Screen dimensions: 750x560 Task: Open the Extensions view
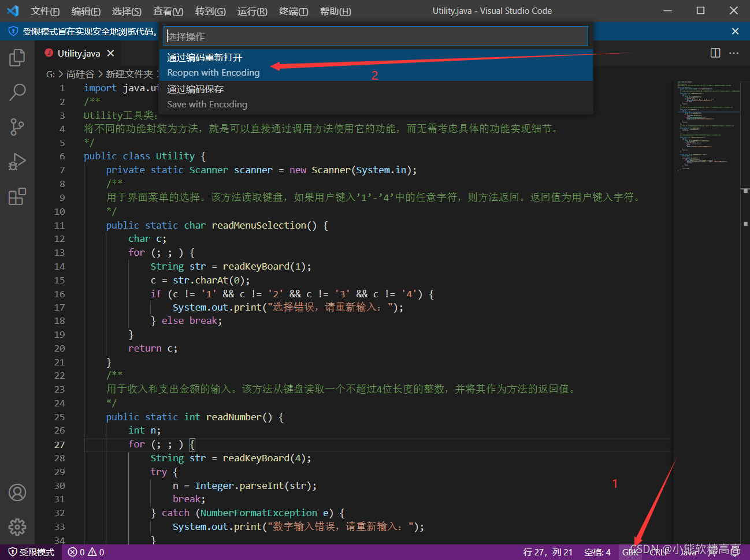click(x=17, y=196)
